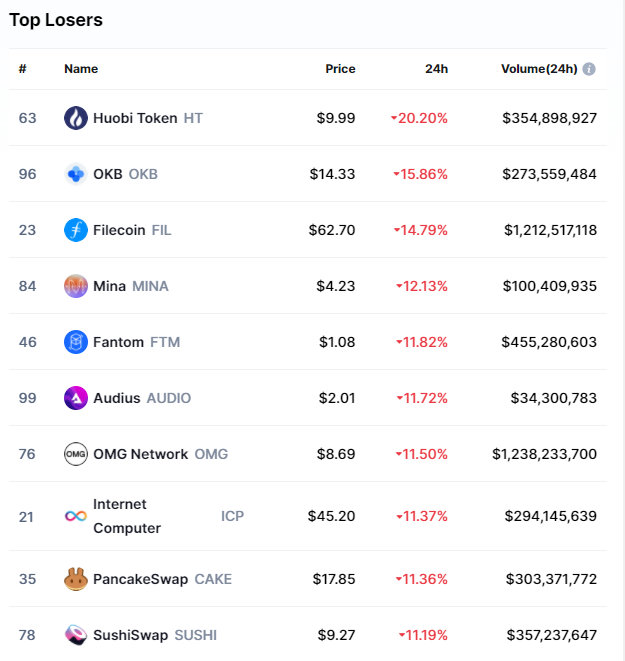Screen dimensions: 625x661
Task: Click the OMG Network logo icon
Action: point(76,454)
